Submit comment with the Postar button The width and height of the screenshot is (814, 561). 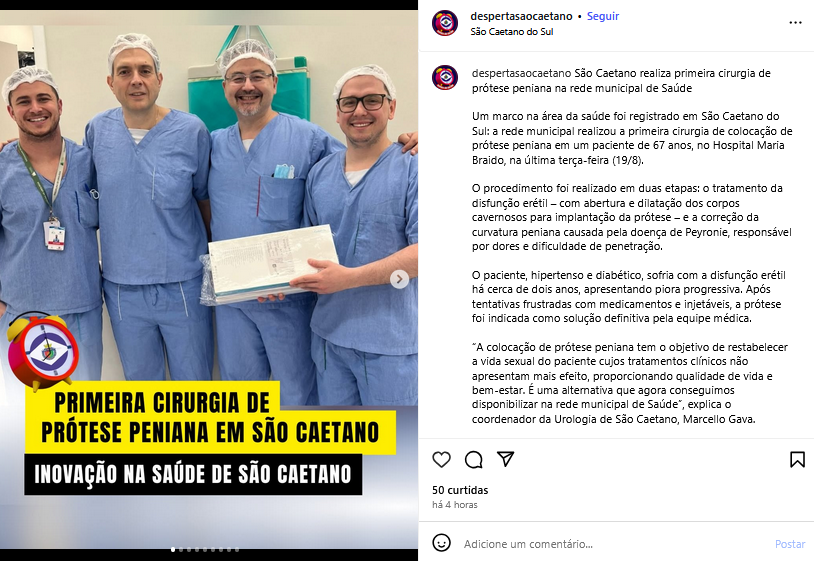(790, 544)
